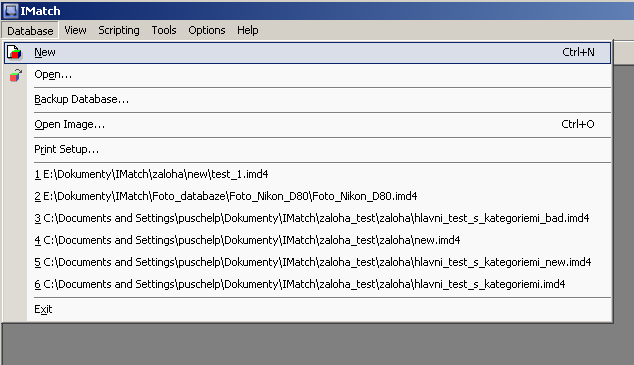Screen dimensions: 634x365
Task: Open recent file 5 hlavni_test_s_kategoriemi_new.imd4
Action: [x=307, y=263]
